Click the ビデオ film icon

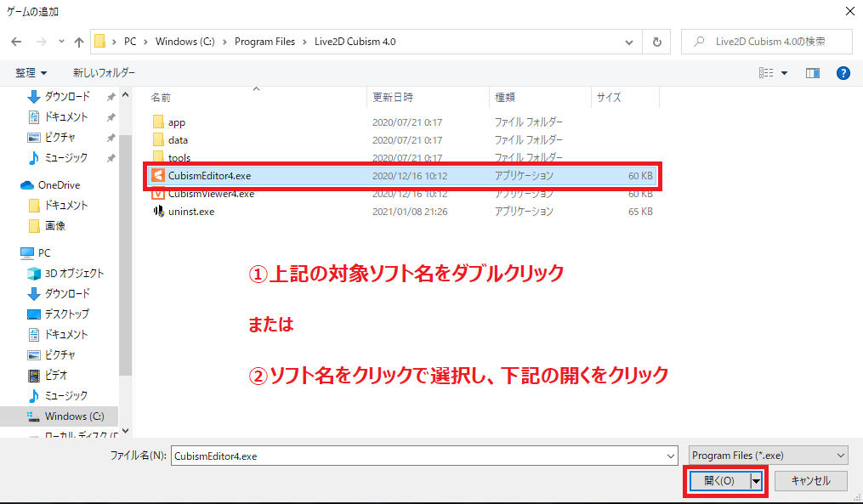coord(34,376)
